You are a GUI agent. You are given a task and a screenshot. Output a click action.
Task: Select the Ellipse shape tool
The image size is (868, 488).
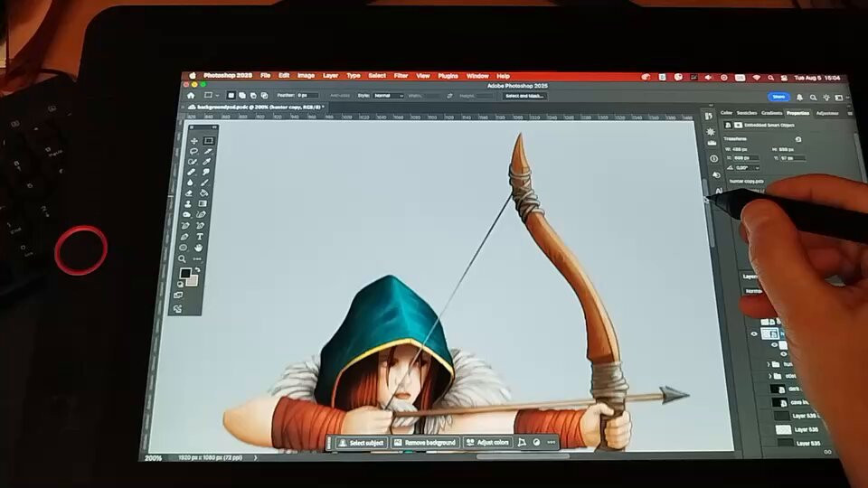click(184, 248)
